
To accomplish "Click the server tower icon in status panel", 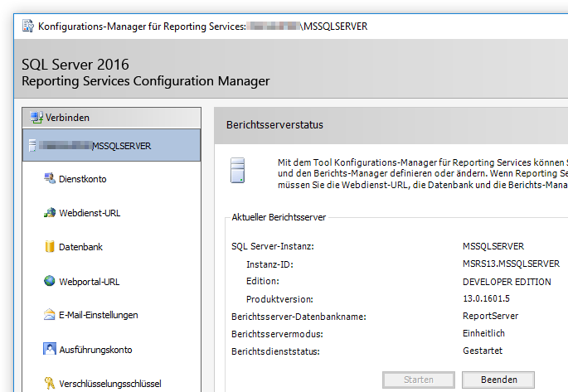I will [238, 170].
